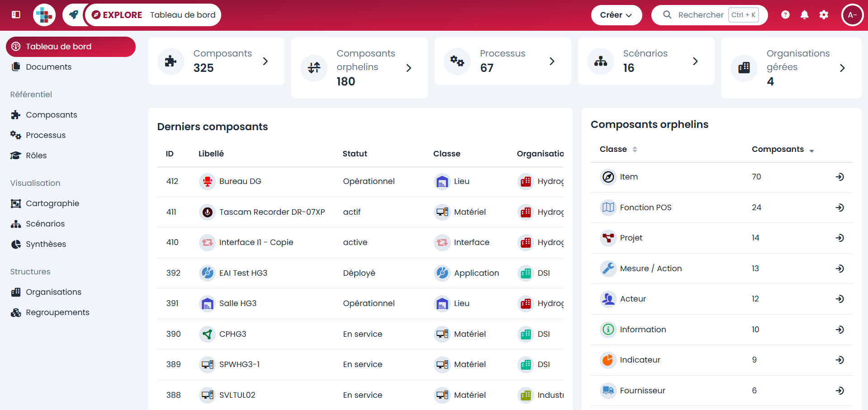868x410 pixels.
Task: Expand the Composants card chevron
Action: coord(266,61)
